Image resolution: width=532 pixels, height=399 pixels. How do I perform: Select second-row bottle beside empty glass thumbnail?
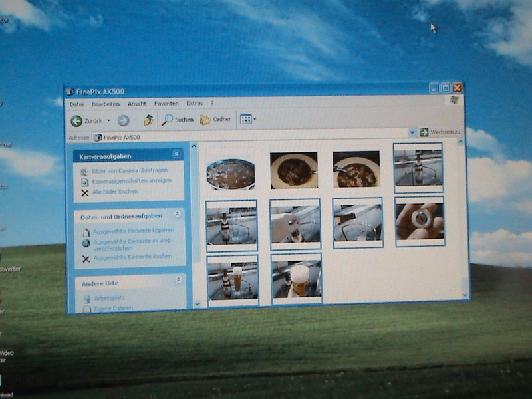click(231, 226)
